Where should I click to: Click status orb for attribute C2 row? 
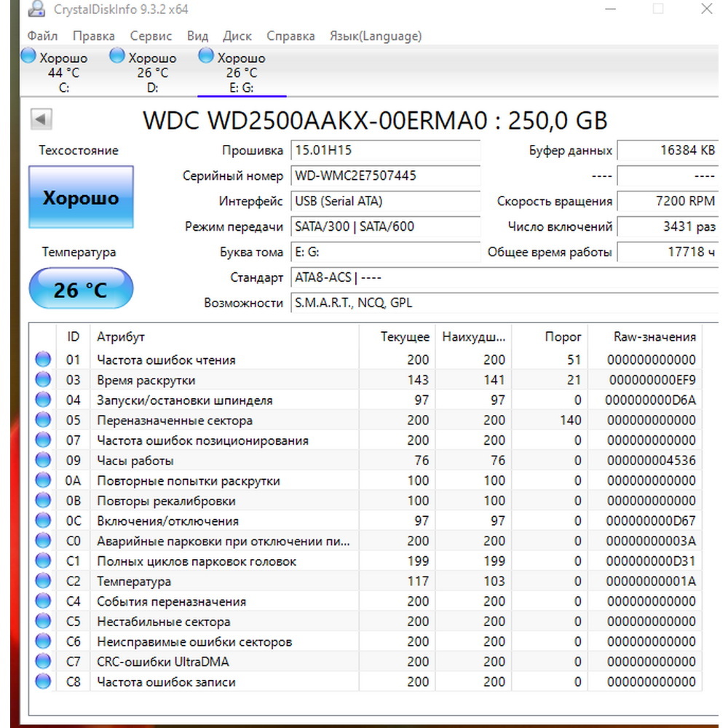coord(43,581)
